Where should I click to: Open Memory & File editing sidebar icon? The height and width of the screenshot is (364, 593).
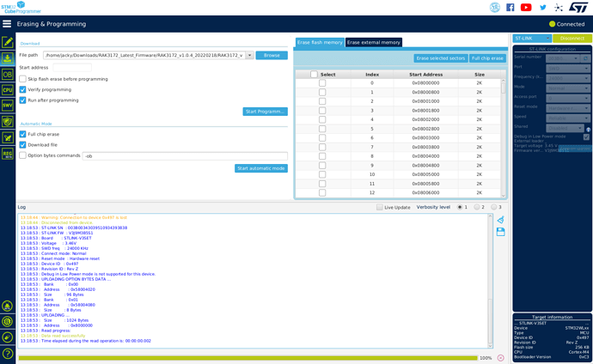click(7, 42)
